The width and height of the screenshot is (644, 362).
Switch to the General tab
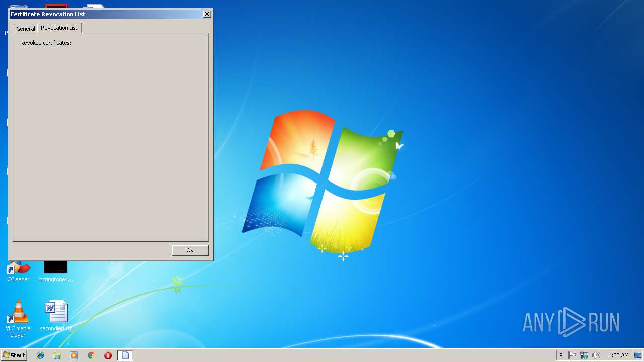click(26, 29)
